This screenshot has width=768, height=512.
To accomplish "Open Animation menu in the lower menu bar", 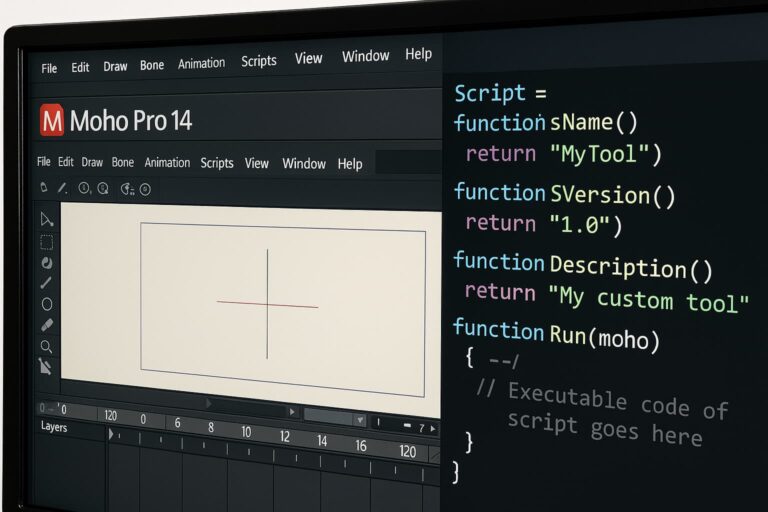I will (167, 163).
